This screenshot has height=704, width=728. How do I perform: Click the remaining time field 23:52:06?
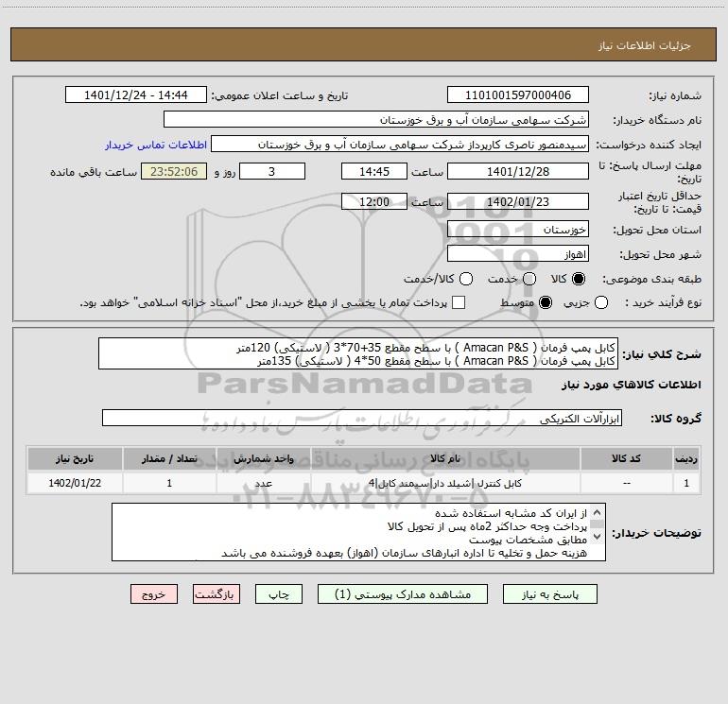coord(174,171)
